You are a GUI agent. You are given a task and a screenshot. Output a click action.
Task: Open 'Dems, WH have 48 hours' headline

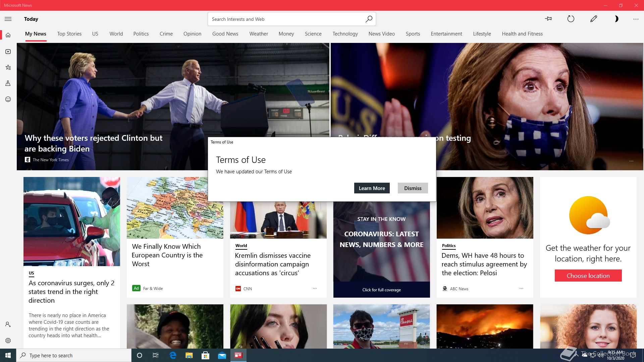pos(484,264)
